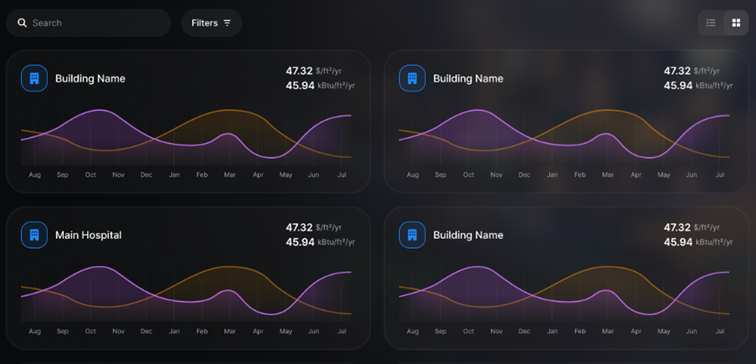Open the top-left Building Name title
The image size is (756, 364).
click(90, 78)
